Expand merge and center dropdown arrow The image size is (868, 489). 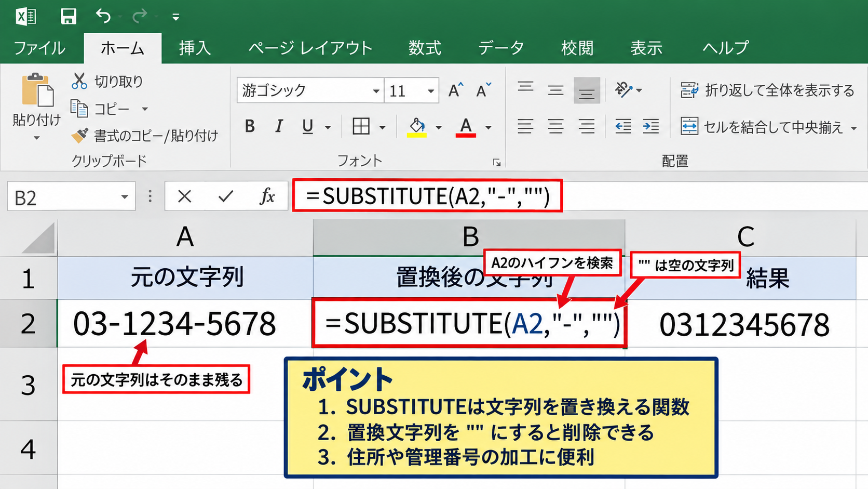tap(854, 128)
